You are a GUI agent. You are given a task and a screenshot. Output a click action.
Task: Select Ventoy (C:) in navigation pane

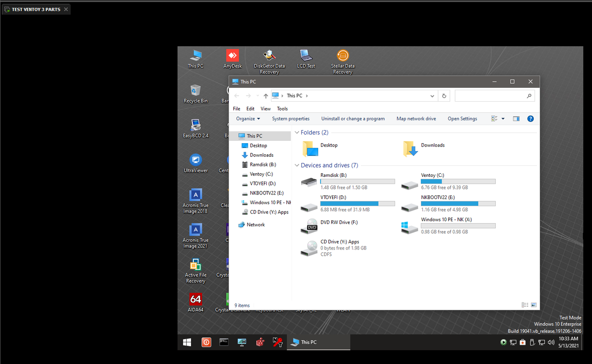point(261,174)
